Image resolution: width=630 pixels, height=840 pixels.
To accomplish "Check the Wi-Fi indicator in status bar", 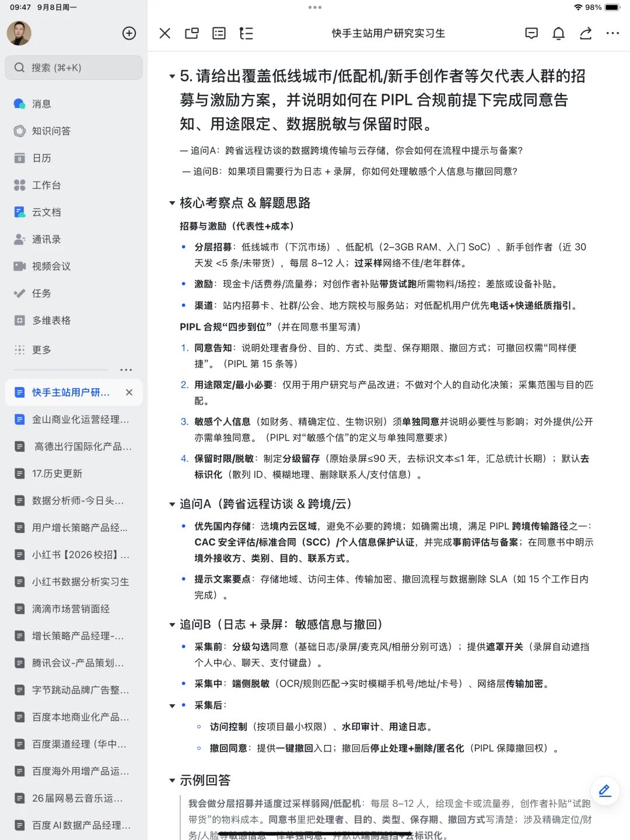I will click(578, 8).
